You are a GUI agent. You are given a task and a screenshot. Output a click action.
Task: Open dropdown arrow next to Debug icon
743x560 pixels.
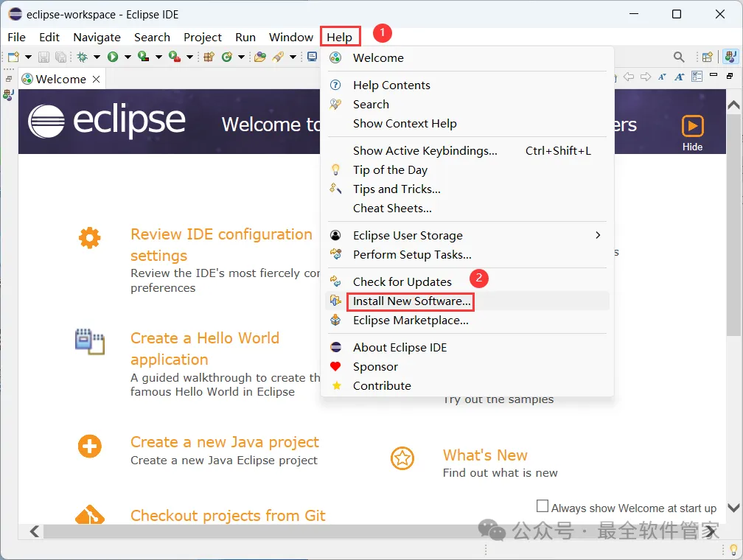click(97, 57)
